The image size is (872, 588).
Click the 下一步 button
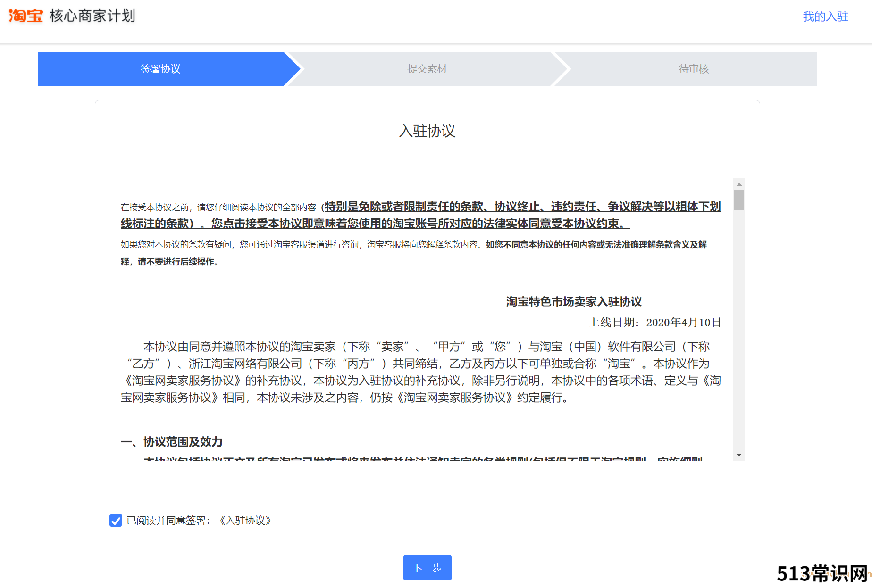coord(427,568)
